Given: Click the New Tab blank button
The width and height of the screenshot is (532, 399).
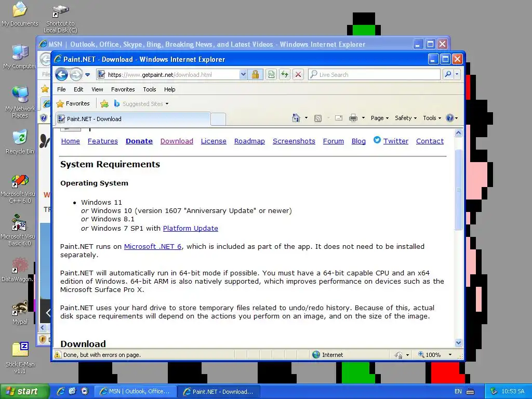Looking at the screenshot, I should coord(218,119).
